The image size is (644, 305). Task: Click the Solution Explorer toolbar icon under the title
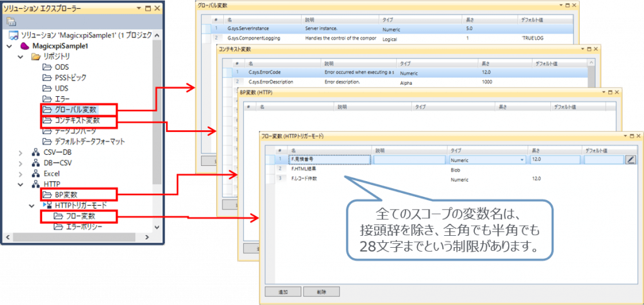[x=11, y=21]
